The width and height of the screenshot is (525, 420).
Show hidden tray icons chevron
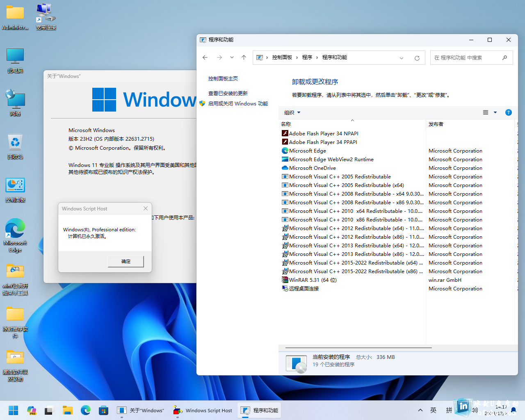point(420,410)
